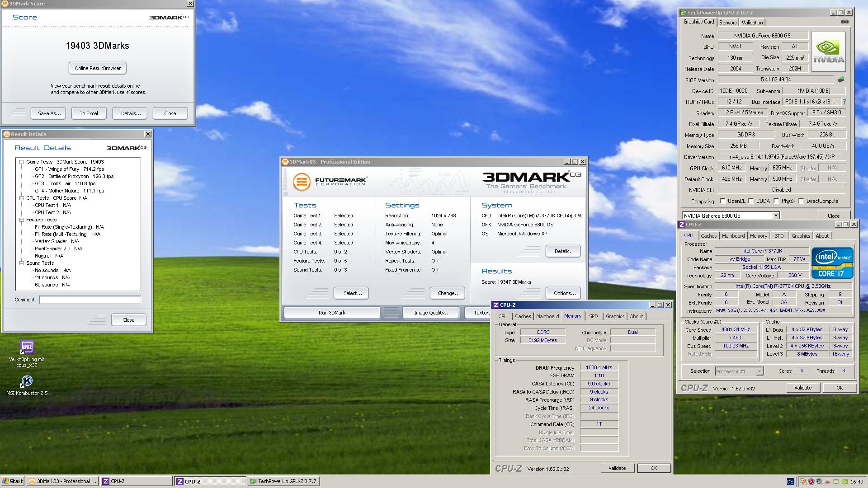
Task: Open the GPU selection dropdown in GPU-Z
Action: coord(776,216)
